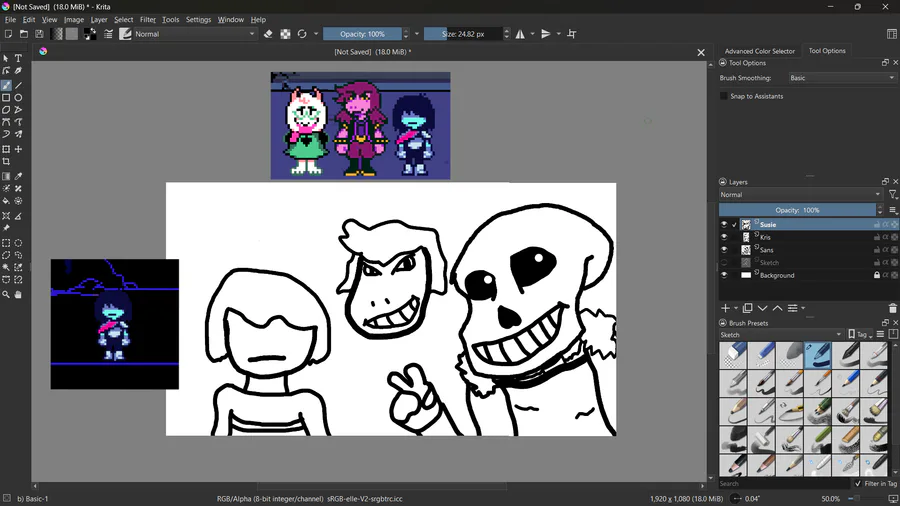Open layer properties dropdown arrow
Screen dimensions: 900x506
click(803, 309)
